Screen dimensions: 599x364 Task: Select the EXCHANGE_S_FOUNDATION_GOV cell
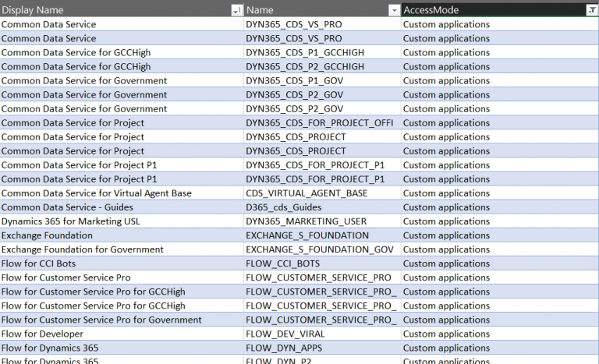(x=320, y=249)
